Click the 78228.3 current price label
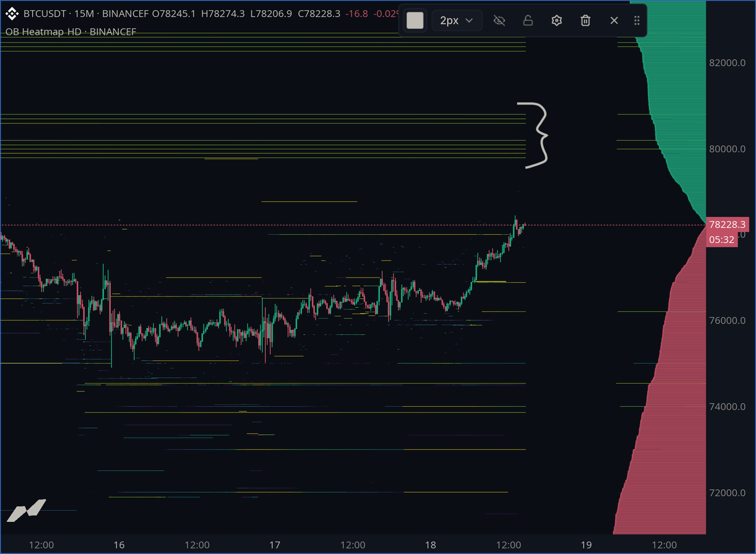The image size is (756, 554). [x=727, y=225]
